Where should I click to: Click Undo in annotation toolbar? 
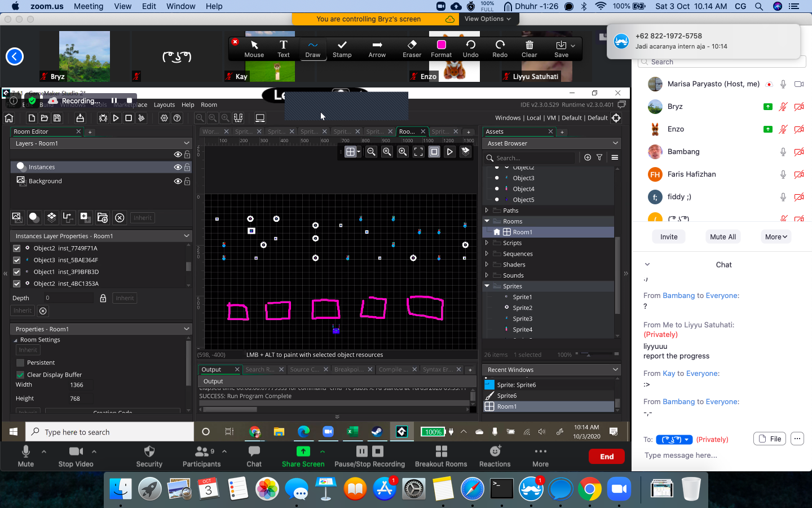click(470, 49)
